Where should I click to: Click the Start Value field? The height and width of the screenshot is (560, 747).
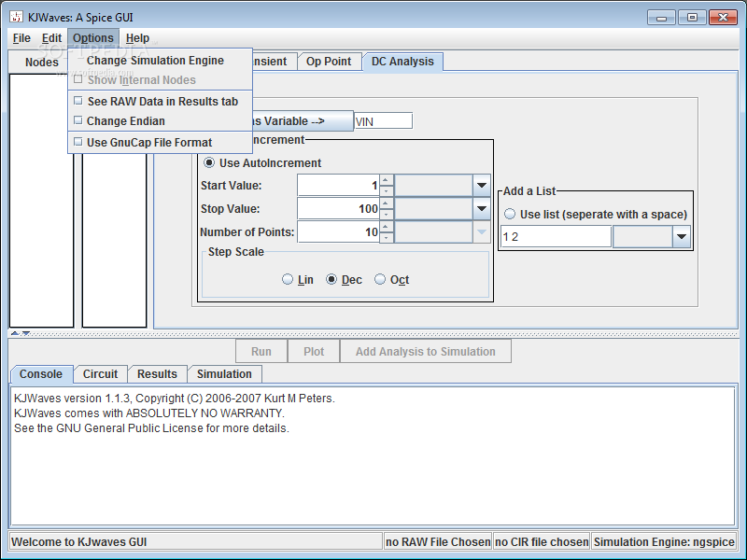click(338, 185)
